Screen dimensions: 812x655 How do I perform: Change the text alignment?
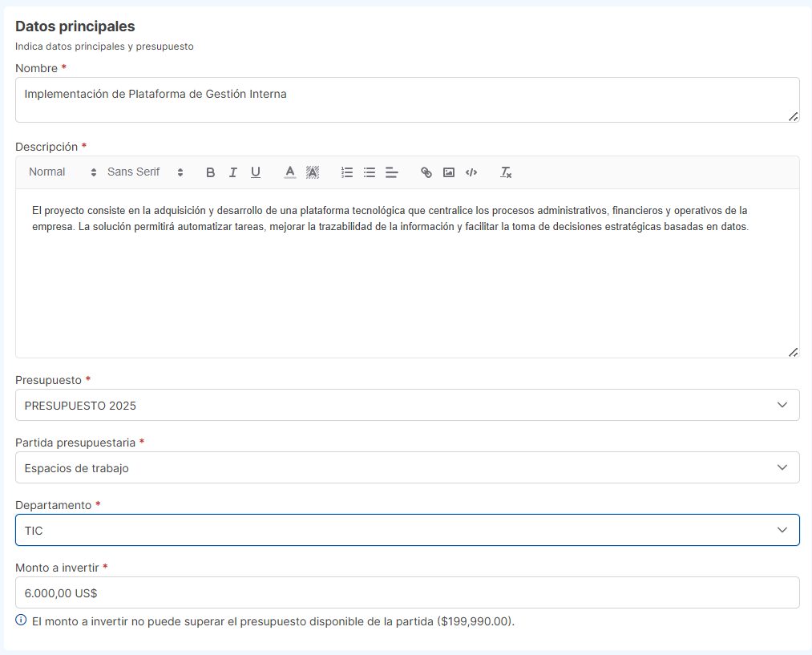[x=391, y=172]
